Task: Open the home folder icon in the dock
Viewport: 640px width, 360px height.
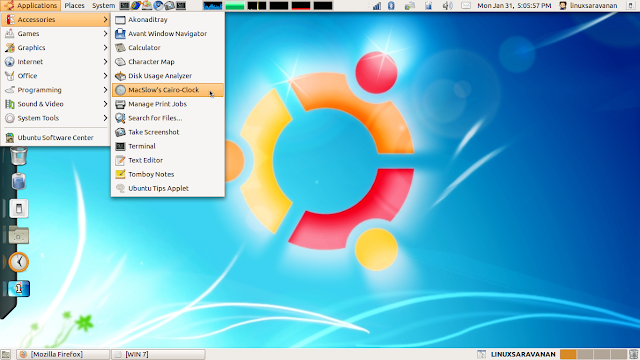Action: point(19,235)
